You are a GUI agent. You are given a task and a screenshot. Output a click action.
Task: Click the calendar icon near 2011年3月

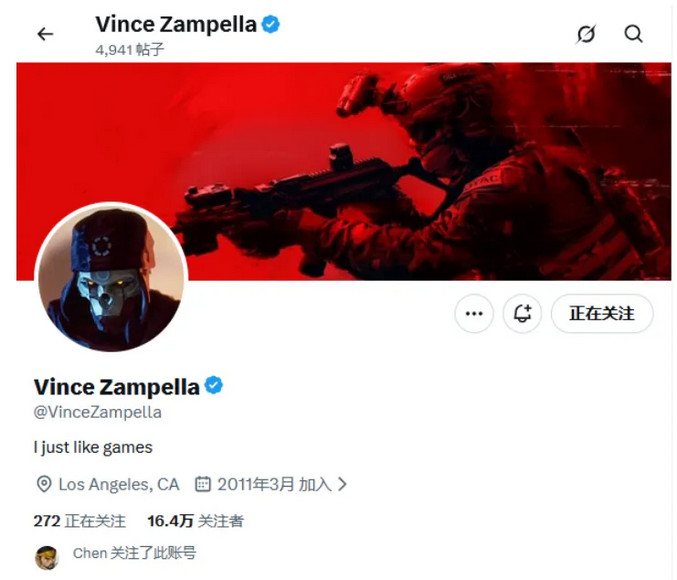[x=202, y=484]
